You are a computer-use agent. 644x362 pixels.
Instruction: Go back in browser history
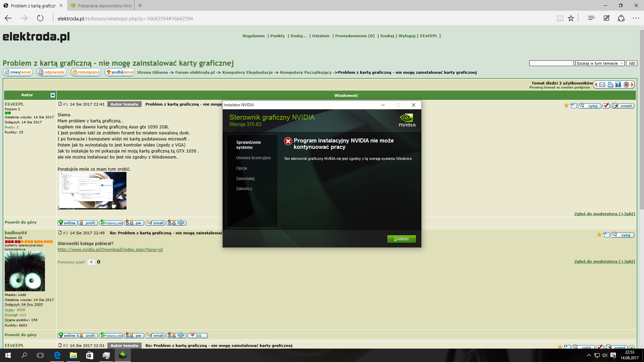point(8,18)
